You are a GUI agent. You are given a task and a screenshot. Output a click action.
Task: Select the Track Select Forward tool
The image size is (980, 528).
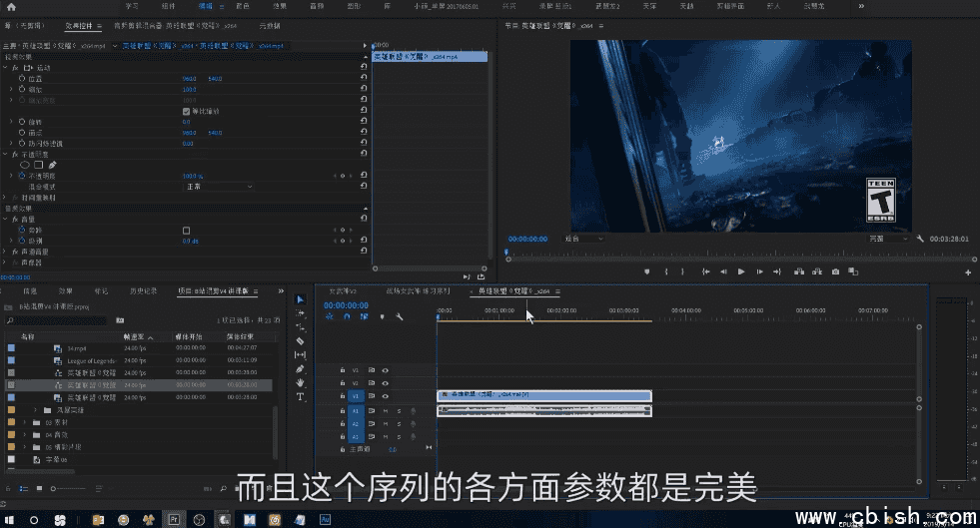click(300, 313)
